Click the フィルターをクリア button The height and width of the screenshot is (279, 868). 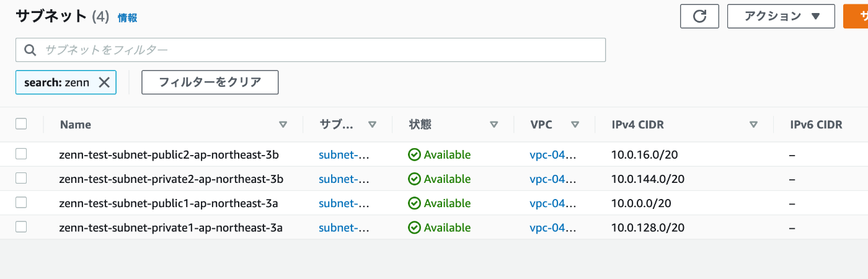210,82
